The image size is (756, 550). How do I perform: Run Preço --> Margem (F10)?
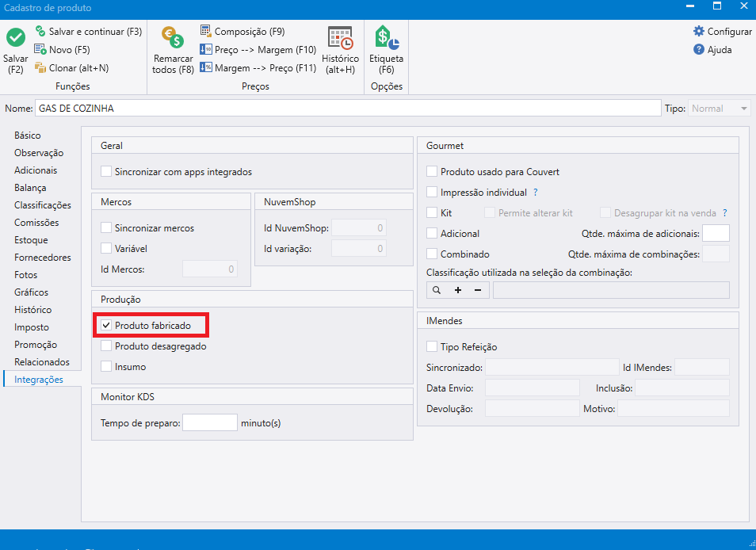pyautogui.click(x=258, y=50)
